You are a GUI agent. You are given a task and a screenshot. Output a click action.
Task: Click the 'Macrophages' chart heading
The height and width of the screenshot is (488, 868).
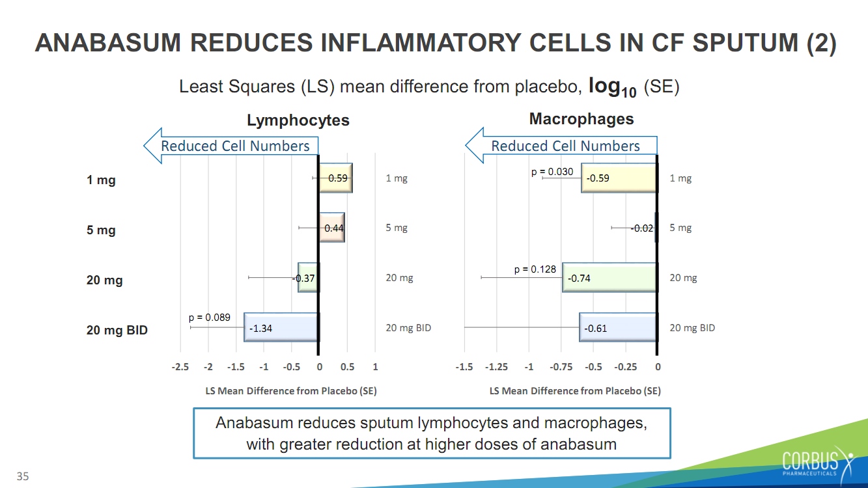tap(581, 119)
